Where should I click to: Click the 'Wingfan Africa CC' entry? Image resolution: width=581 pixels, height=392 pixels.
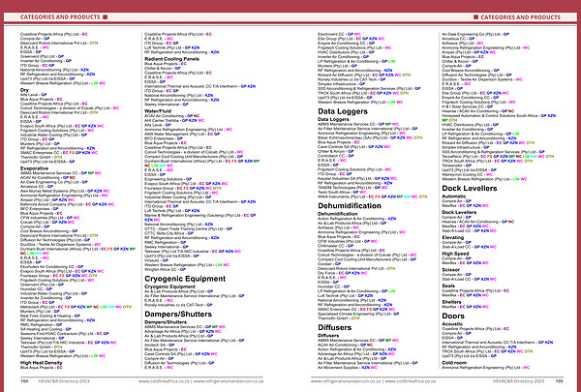click(165, 269)
